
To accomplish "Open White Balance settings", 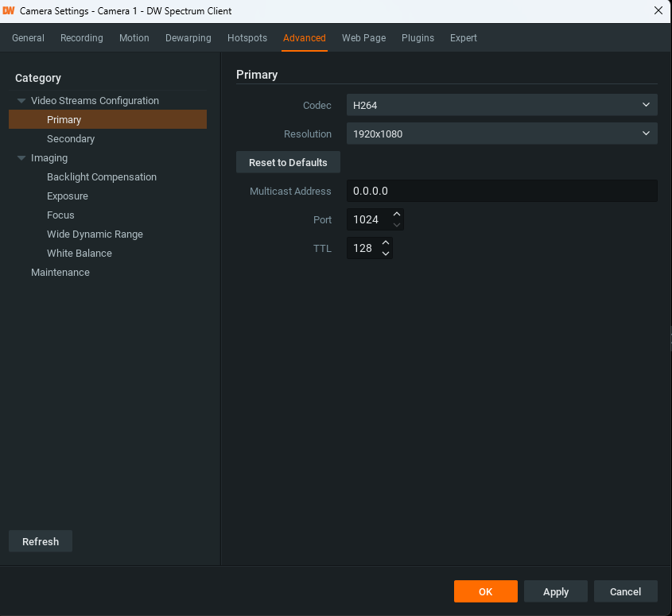I will (79, 253).
